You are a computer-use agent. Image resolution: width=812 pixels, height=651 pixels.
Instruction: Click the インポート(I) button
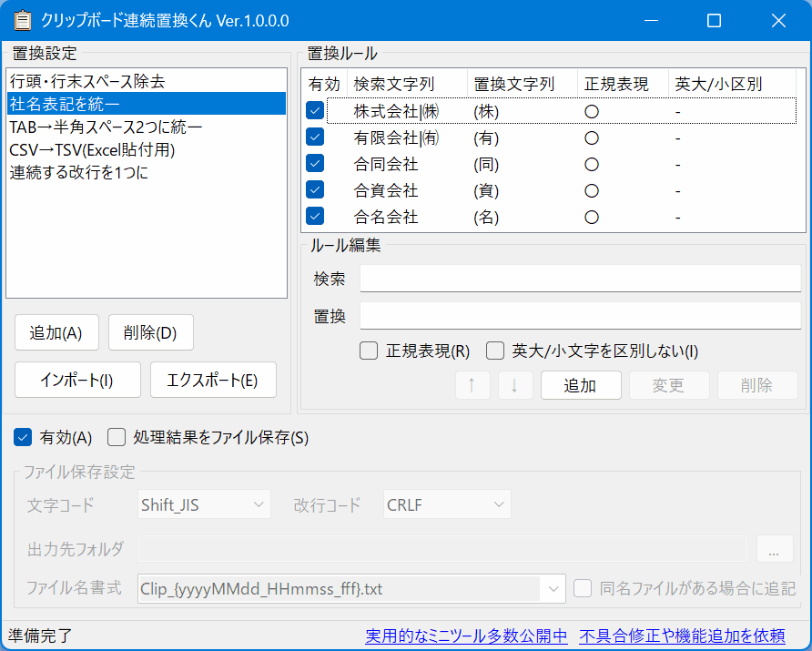tap(77, 380)
